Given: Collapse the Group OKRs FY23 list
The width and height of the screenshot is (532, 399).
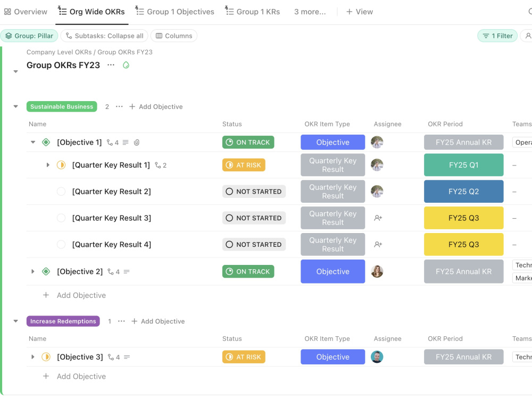Looking at the screenshot, I should [15, 72].
